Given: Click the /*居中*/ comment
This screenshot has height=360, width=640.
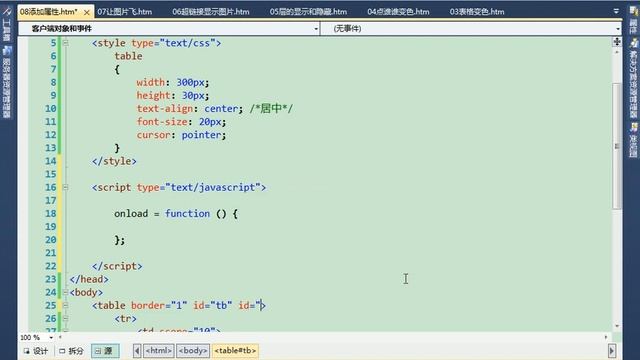Looking at the screenshot, I should [271, 109].
